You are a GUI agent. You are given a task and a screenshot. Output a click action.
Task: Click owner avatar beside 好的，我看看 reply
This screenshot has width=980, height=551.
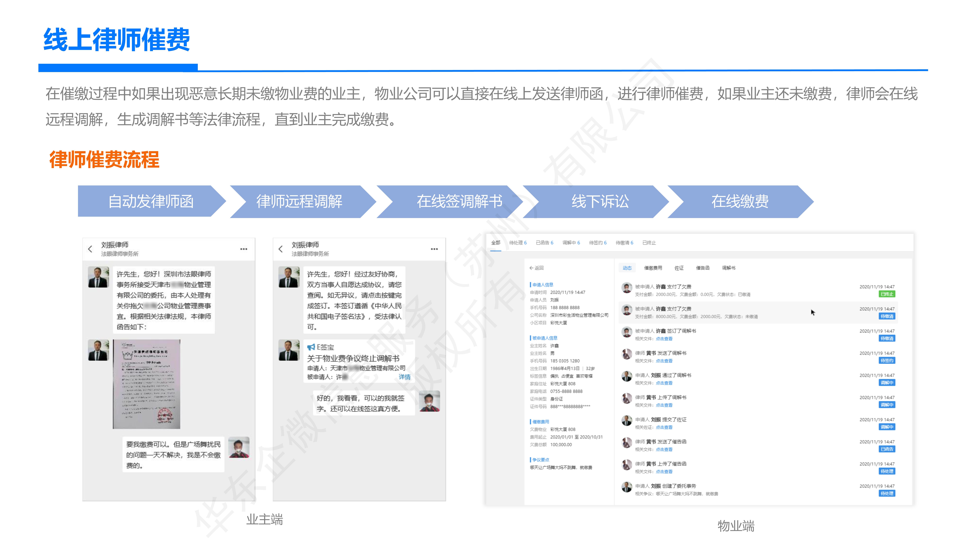tap(430, 401)
